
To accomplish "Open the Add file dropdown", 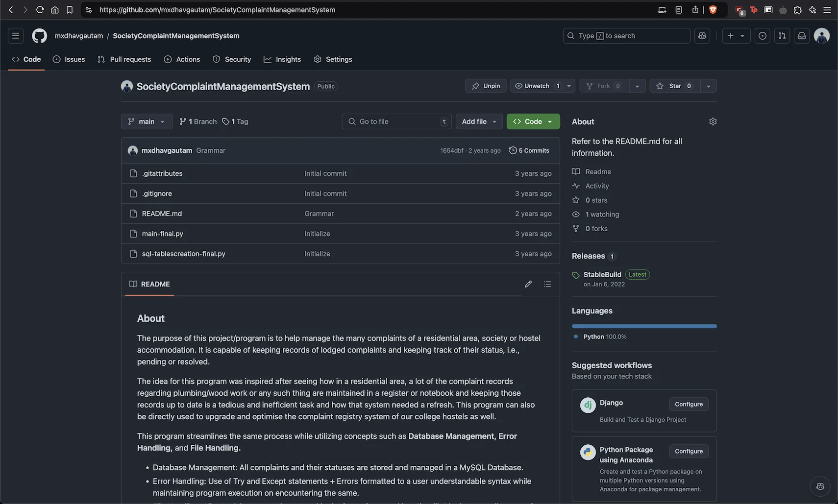I will pos(478,121).
